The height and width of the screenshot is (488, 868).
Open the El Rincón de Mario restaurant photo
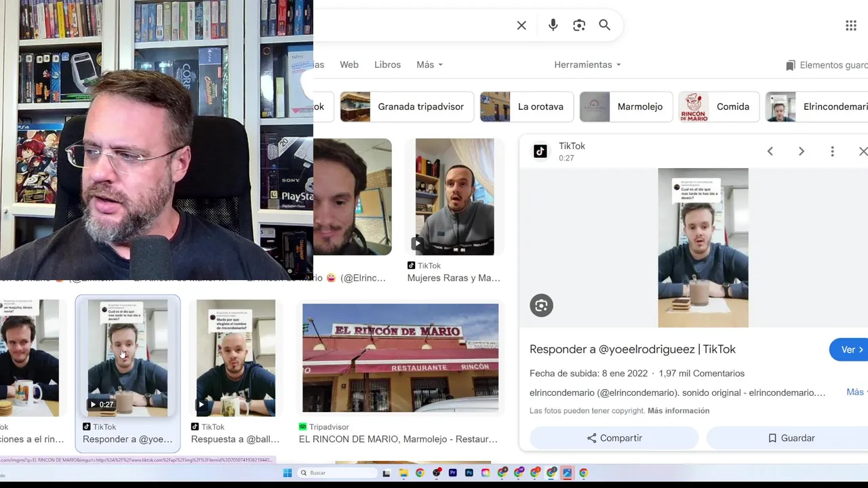pos(400,358)
